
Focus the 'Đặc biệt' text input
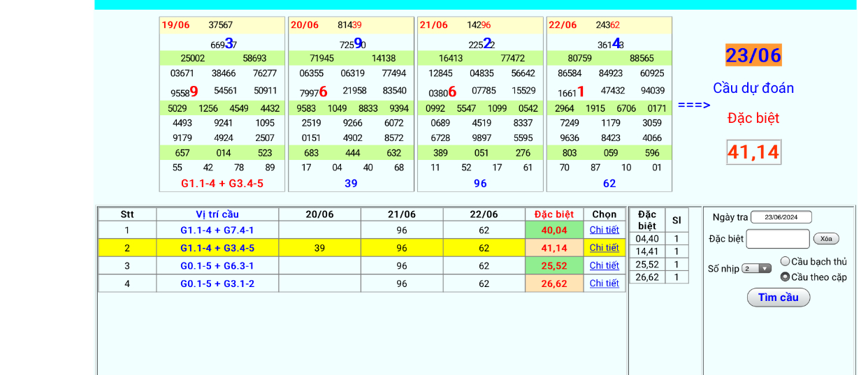(777, 239)
